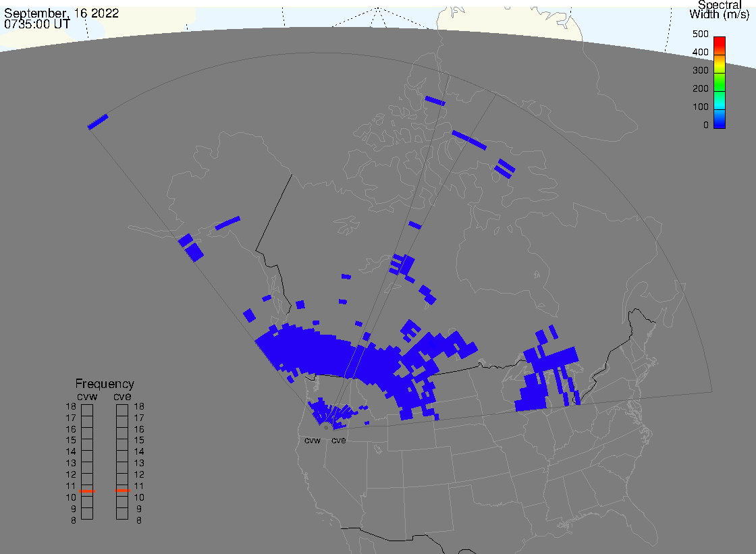Click the "Spectral Width (m/s)" legend title
This screenshot has width=756, height=554.
pos(720,9)
